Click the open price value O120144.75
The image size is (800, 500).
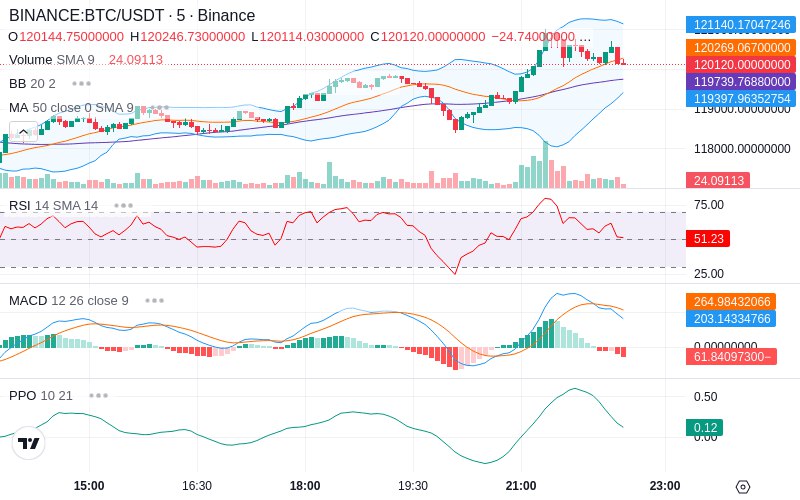click(x=66, y=37)
